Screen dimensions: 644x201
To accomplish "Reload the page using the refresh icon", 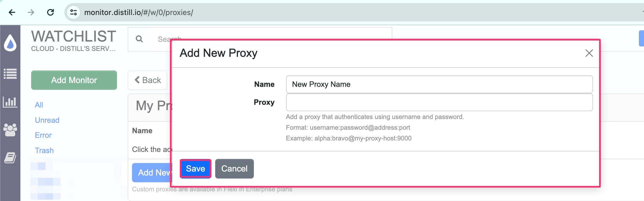I will 51,12.
